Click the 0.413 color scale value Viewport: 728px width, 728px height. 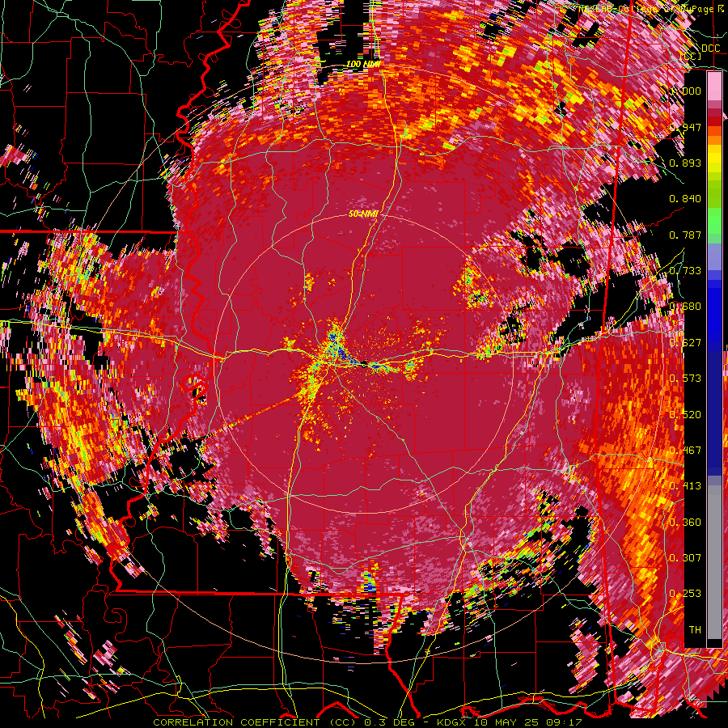685,486
